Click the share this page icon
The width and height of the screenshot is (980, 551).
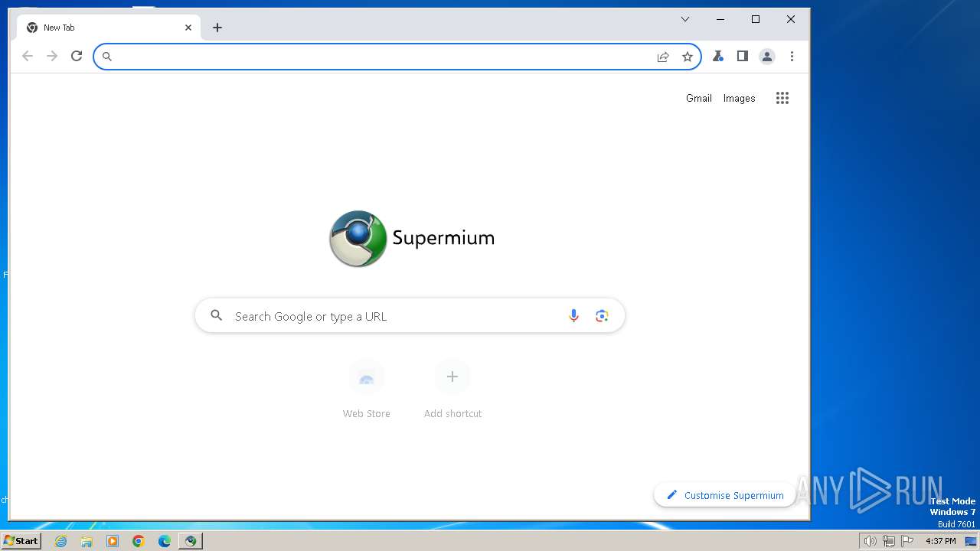click(663, 57)
